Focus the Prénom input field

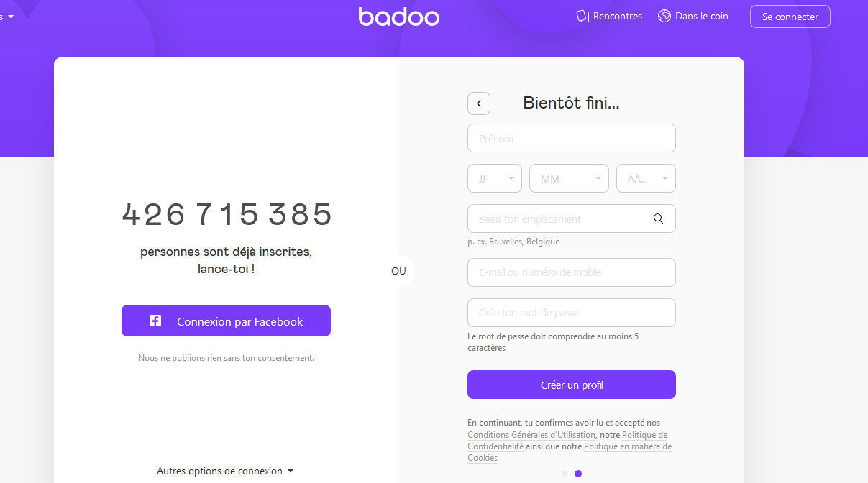point(572,138)
